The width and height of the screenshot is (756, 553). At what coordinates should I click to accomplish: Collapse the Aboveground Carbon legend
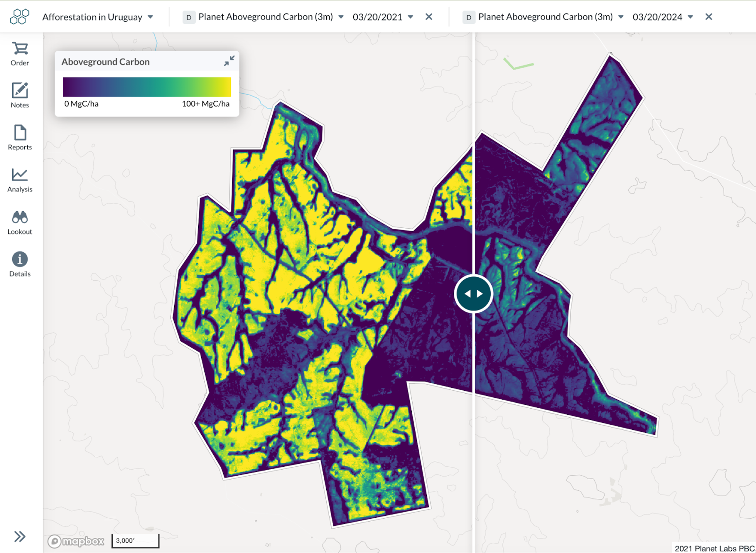(229, 61)
